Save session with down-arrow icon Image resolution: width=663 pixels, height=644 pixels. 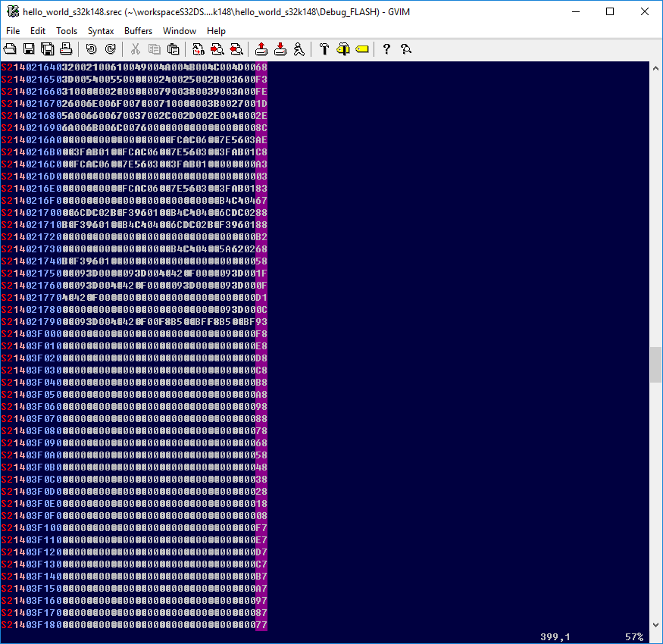280,49
